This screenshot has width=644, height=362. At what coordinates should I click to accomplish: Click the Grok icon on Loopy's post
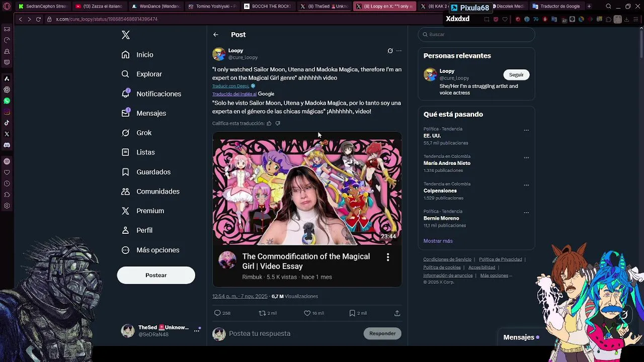(390, 51)
